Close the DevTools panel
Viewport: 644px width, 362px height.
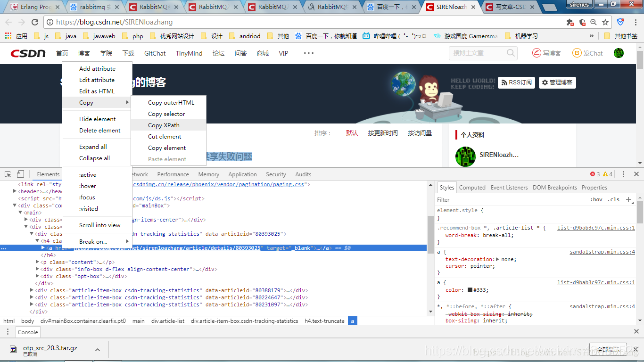coord(636,174)
